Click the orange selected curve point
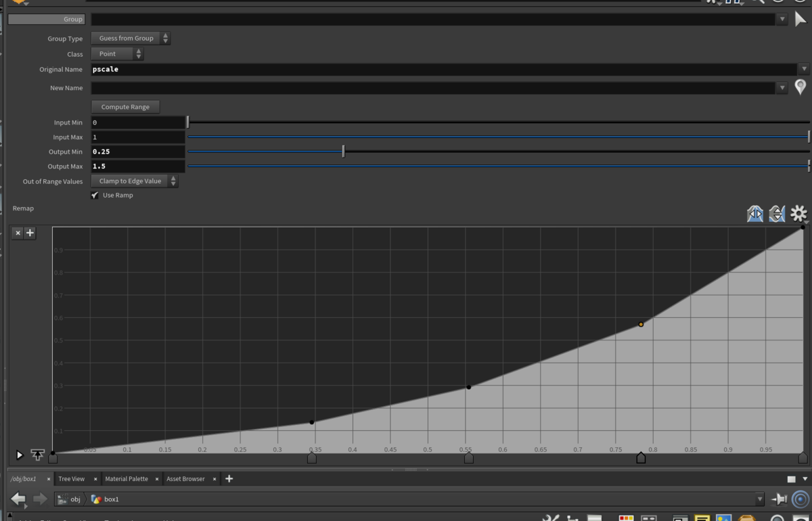The width and height of the screenshot is (812, 521). 641,324
